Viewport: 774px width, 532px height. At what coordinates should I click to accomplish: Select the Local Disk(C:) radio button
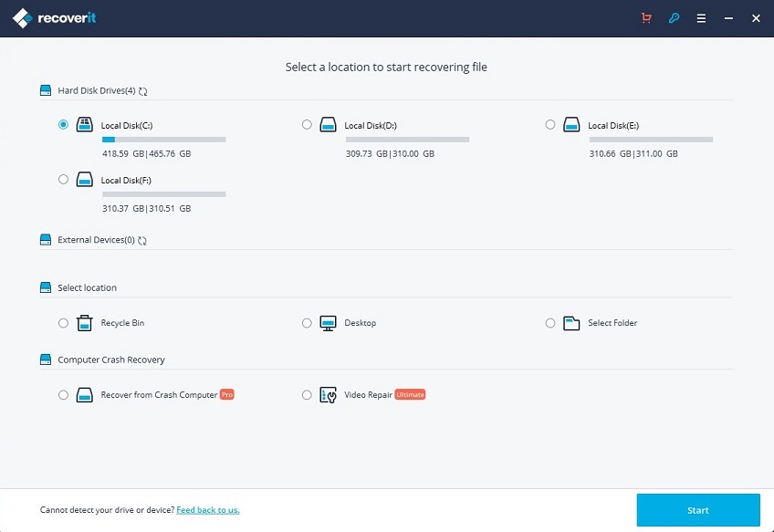click(x=63, y=124)
